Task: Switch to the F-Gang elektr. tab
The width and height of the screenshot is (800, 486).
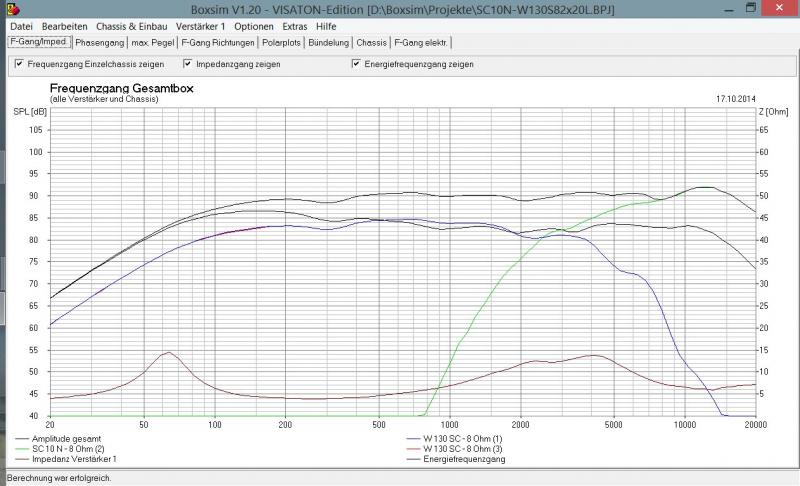Action: coord(421,43)
